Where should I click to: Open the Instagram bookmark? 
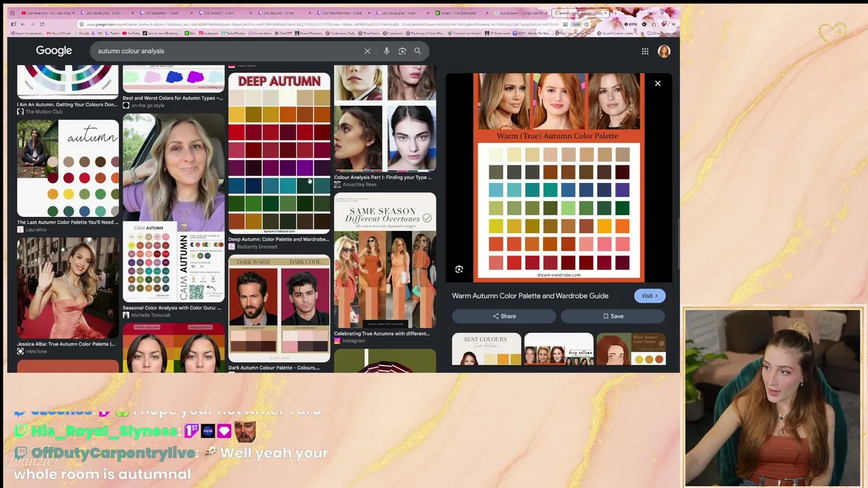click(x=209, y=33)
